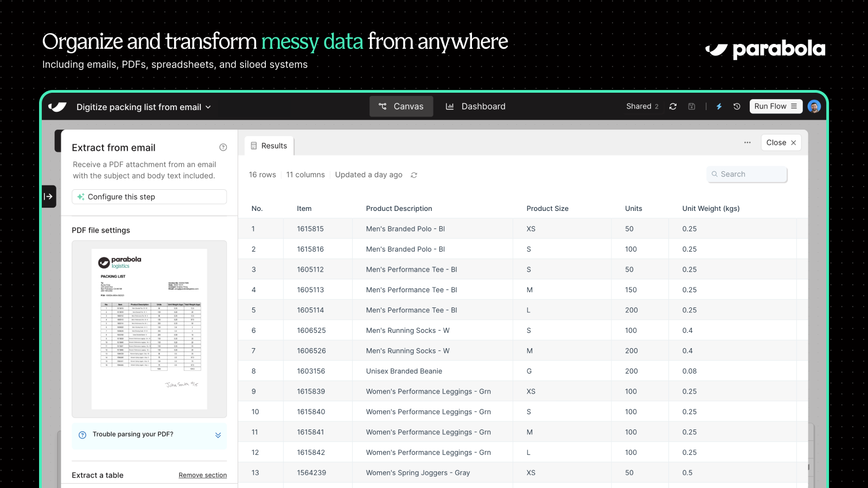The image size is (868, 488).
Task: Click the 11 columns count label
Action: 305,175
